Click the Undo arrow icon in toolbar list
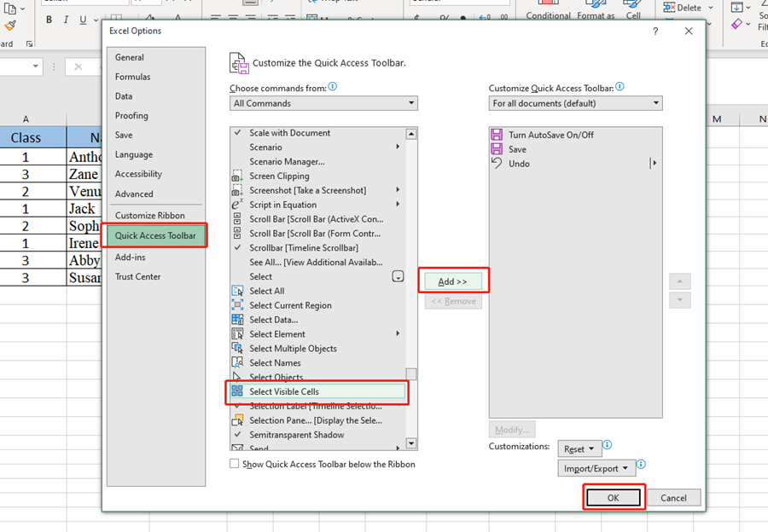The image size is (768, 532). coord(497,164)
